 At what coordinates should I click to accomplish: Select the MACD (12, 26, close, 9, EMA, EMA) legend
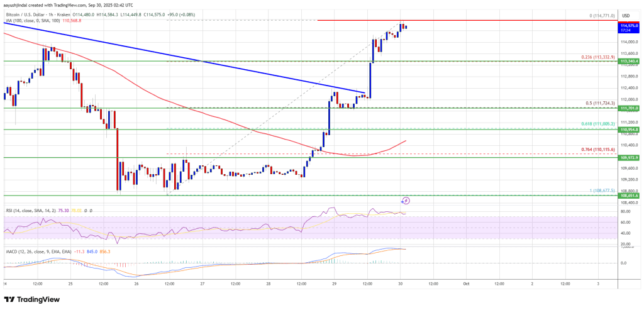[x=38, y=252]
